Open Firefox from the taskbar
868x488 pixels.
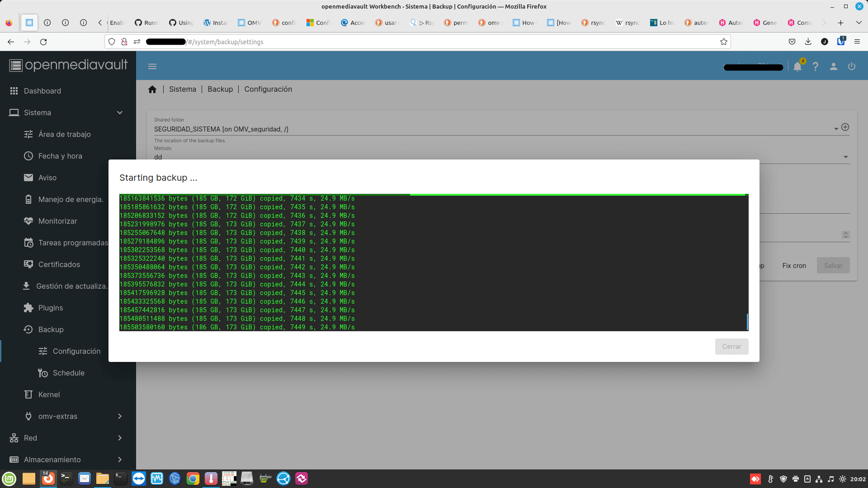pyautogui.click(x=48, y=479)
